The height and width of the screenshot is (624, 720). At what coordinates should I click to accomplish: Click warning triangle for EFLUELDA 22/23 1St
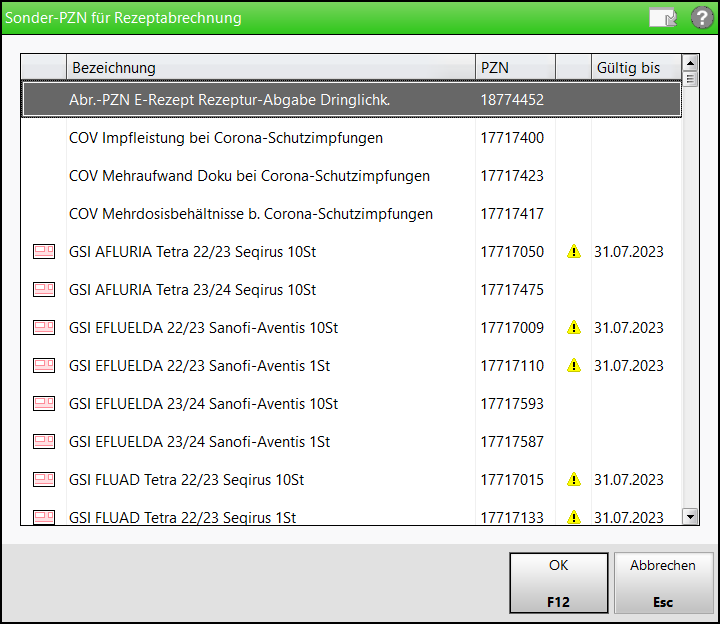(574, 366)
